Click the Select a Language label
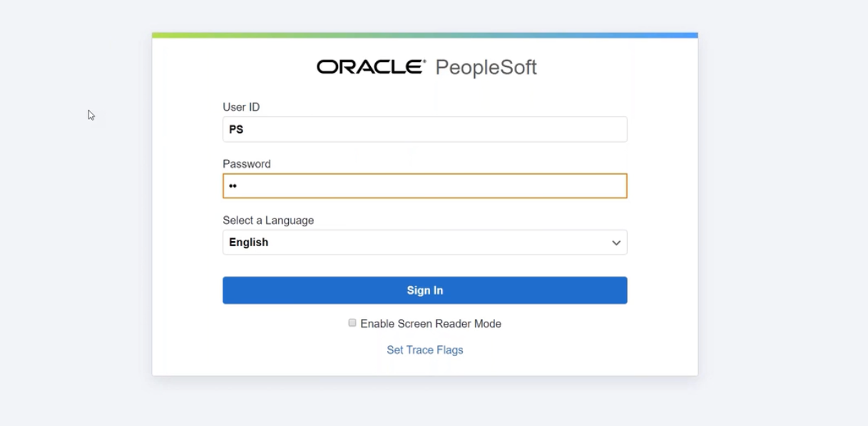868x426 pixels. tap(268, 220)
